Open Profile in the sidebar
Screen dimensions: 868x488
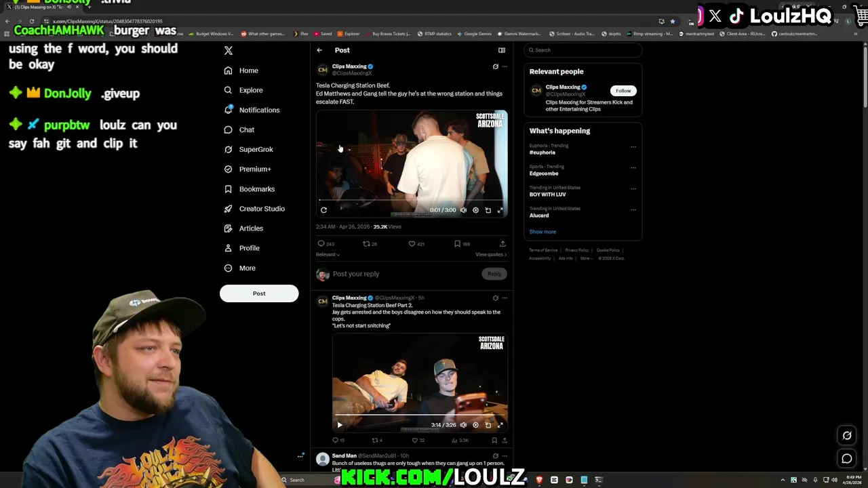click(242, 248)
